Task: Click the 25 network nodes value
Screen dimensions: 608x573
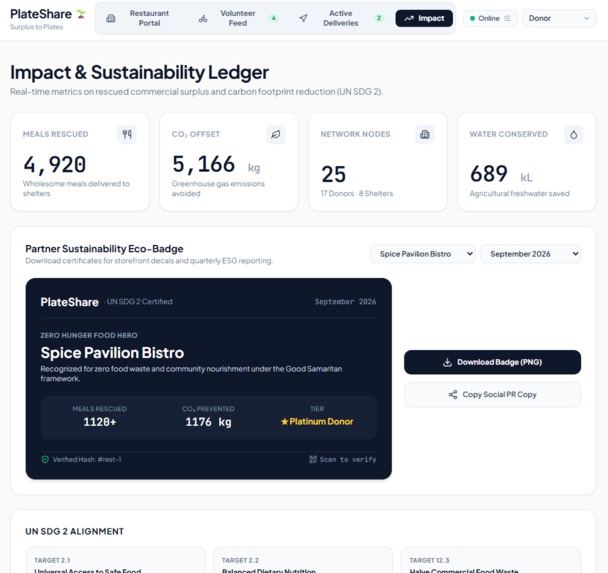Action: pyautogui.click(x=333, y=174)
